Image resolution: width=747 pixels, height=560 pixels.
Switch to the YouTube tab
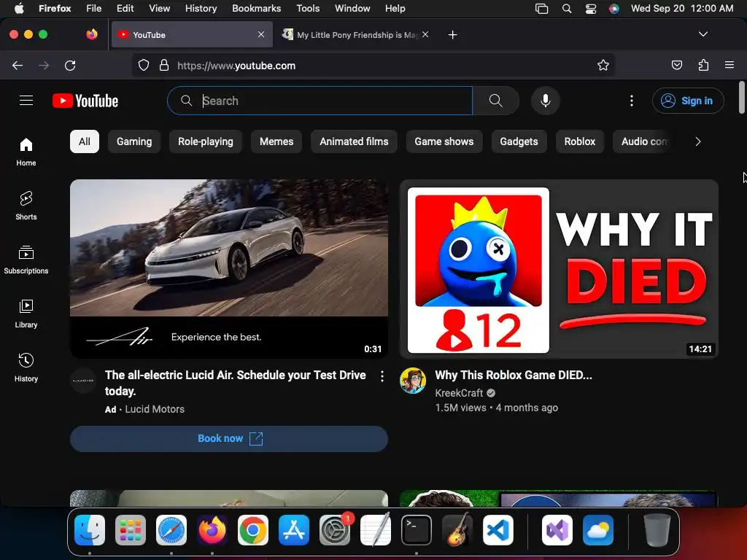coord(192,34)
